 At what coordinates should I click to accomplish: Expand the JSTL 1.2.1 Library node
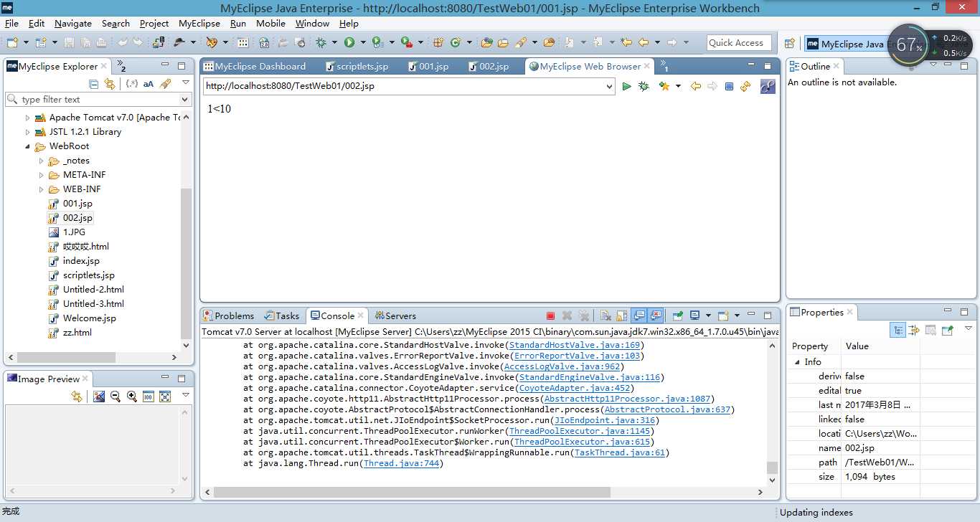(28, 132)
